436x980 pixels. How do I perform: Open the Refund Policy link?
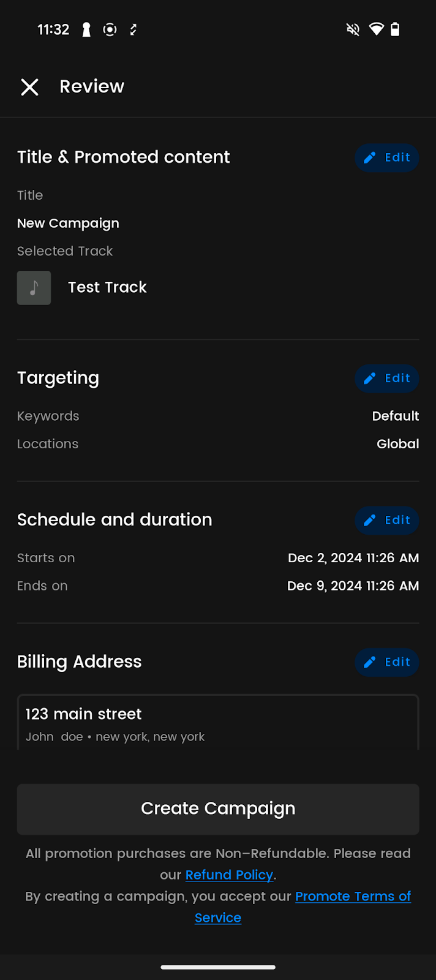pyautogui.click(x=229, y=875)
